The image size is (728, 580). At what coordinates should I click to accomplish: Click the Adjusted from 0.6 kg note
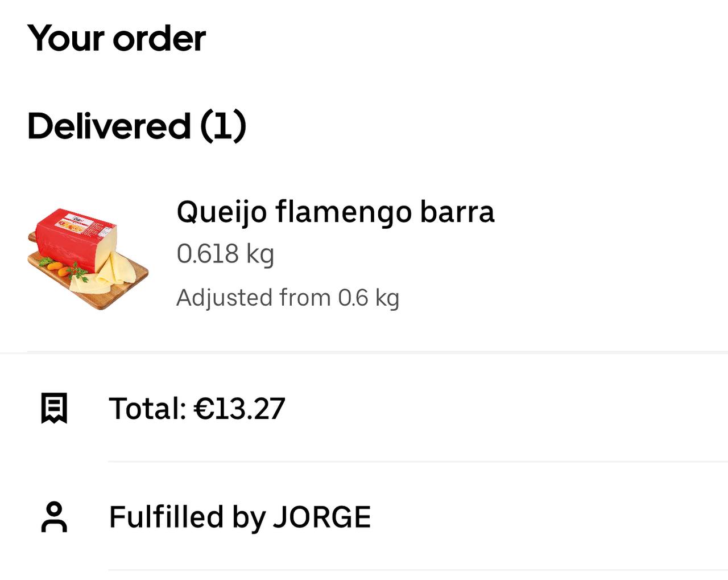pyautogui.click(x=288, y=298)
